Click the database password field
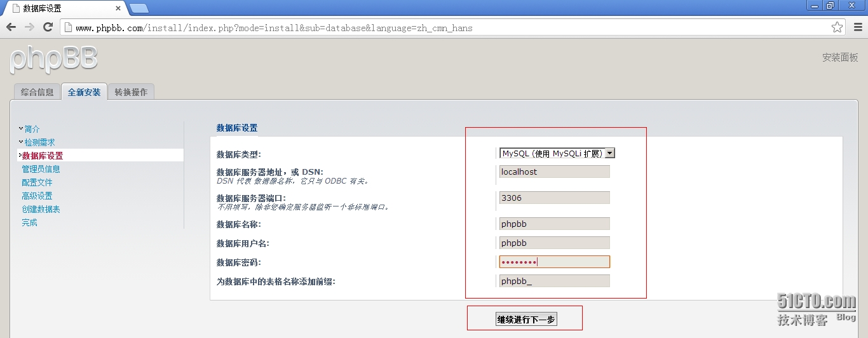This screenshot has width=868, height=338. click(x=554, y=262)
